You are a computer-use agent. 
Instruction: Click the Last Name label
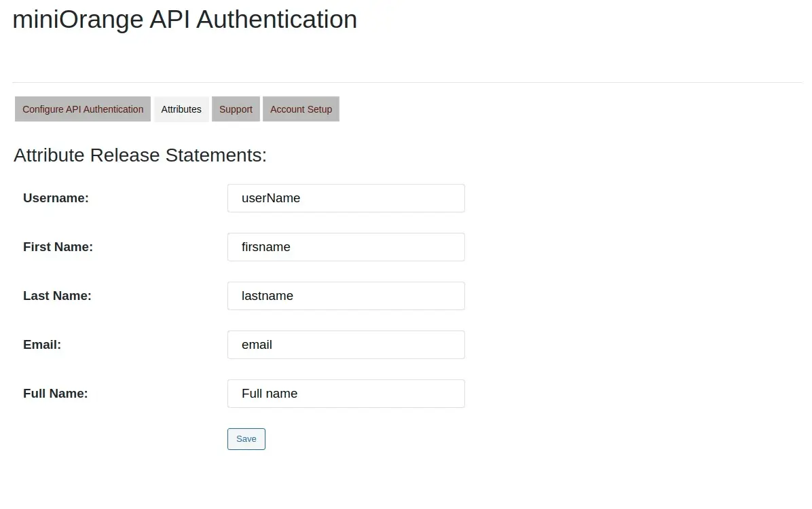(x=57, y=295)
